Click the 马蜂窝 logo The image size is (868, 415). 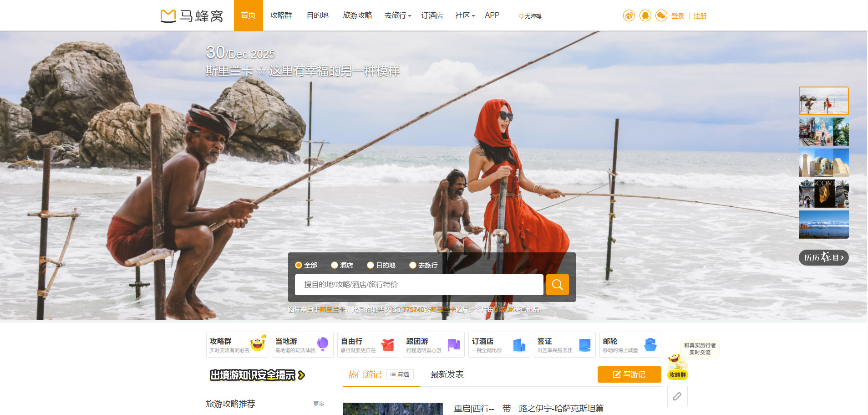click(192, 16)
